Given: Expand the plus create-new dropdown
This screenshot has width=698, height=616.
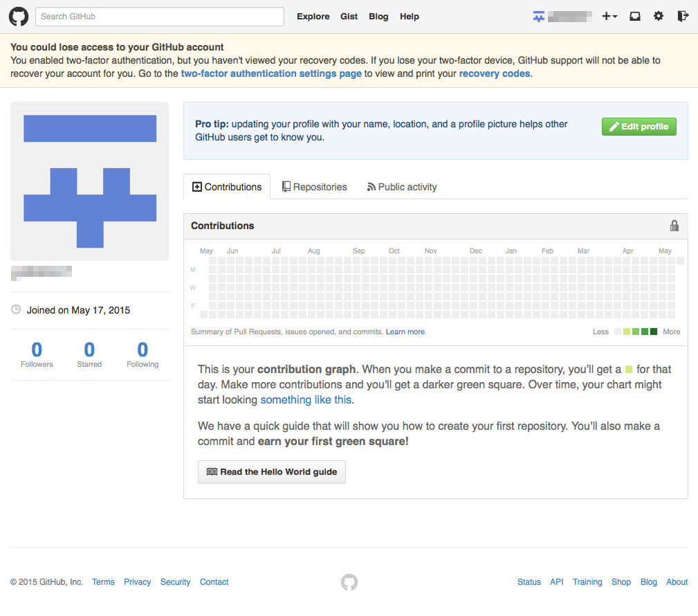Looking at the screenshot, I should click(x=609, y=17).
